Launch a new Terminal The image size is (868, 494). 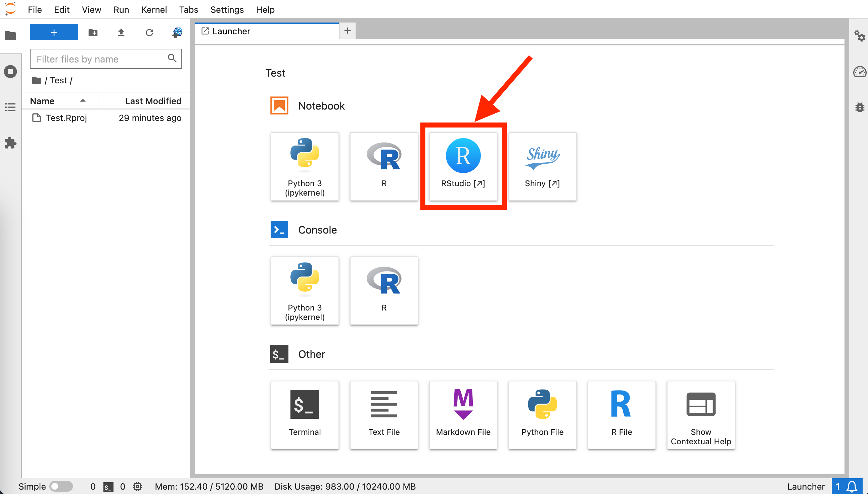(x=305, y=415)
